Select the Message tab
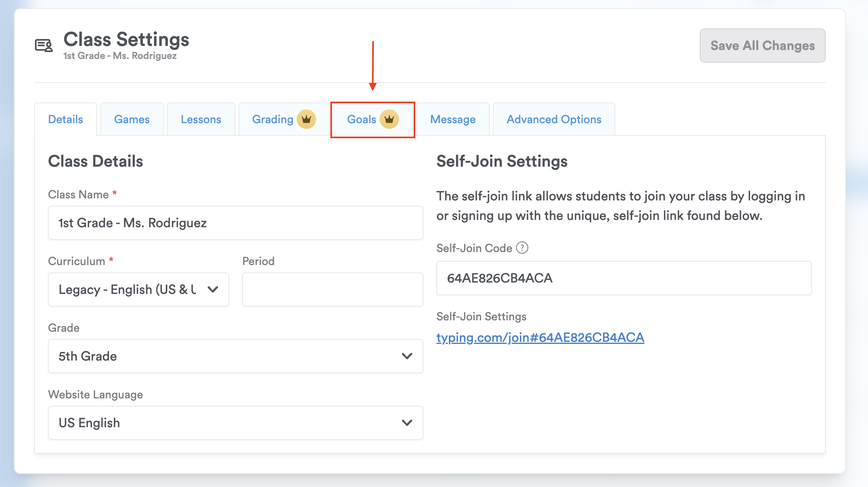 pyautogui.click(x=453, y=120)
